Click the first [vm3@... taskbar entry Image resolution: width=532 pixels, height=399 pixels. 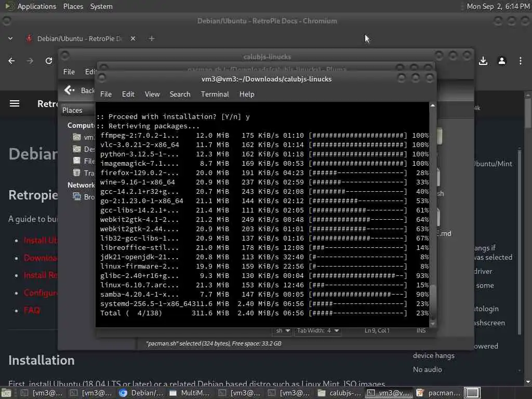(42, 393)
